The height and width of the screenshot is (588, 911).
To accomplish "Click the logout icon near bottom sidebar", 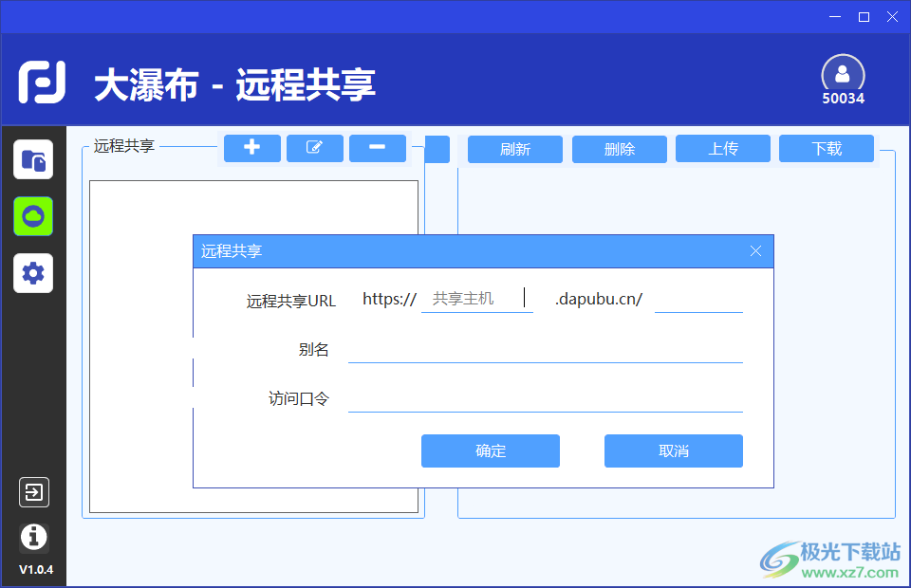I will pyautogui.click(x=33, y=492).
